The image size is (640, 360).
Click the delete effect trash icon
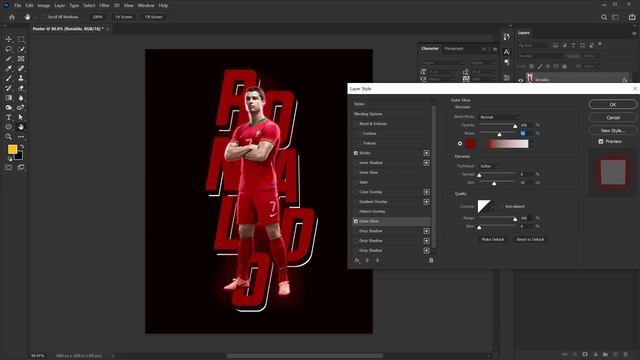(x=431, y=260)
